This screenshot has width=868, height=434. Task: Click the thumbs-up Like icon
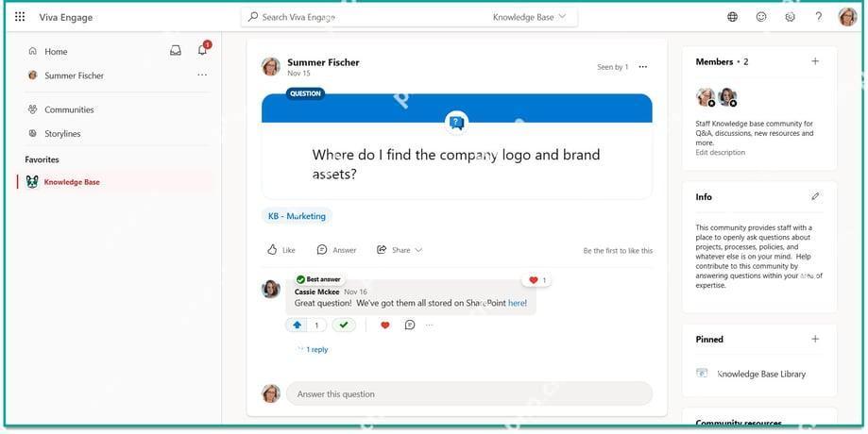coord(272,250)
